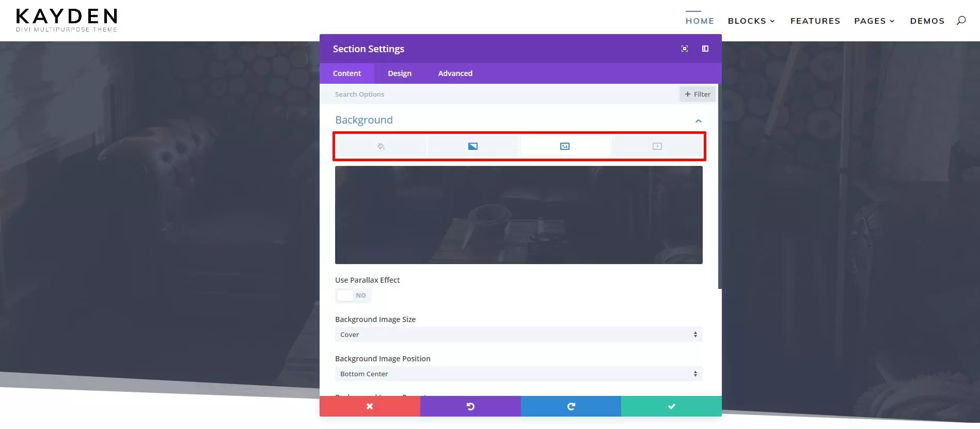Focus the Search Options field
The height and width of the screenshot is (429, 980).
(499, 94)
